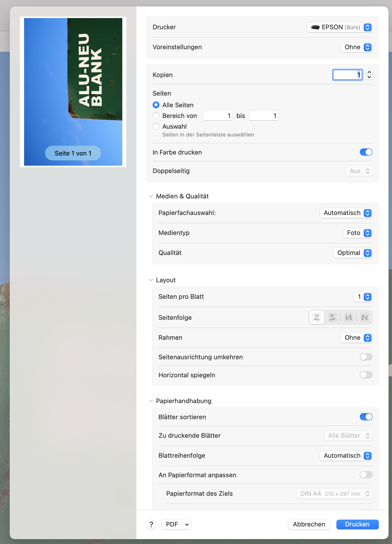
Task: Select the Z-pattern page order icon
Action: (x=316, y=317)
